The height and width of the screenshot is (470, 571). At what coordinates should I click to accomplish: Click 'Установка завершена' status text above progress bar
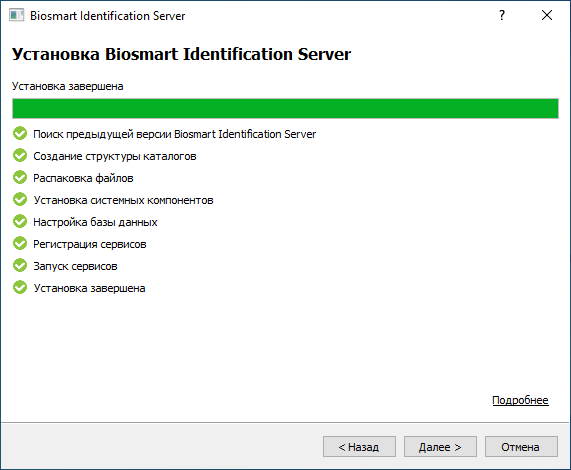pos(68,86)
